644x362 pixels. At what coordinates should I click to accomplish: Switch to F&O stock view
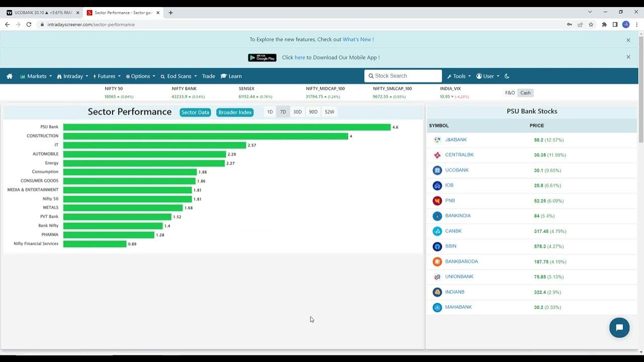[510, 93]
